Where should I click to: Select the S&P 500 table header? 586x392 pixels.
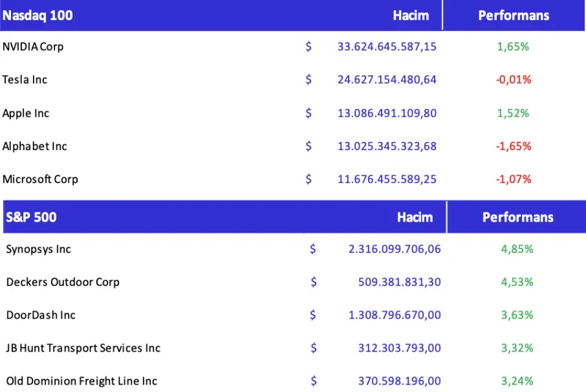31,217
